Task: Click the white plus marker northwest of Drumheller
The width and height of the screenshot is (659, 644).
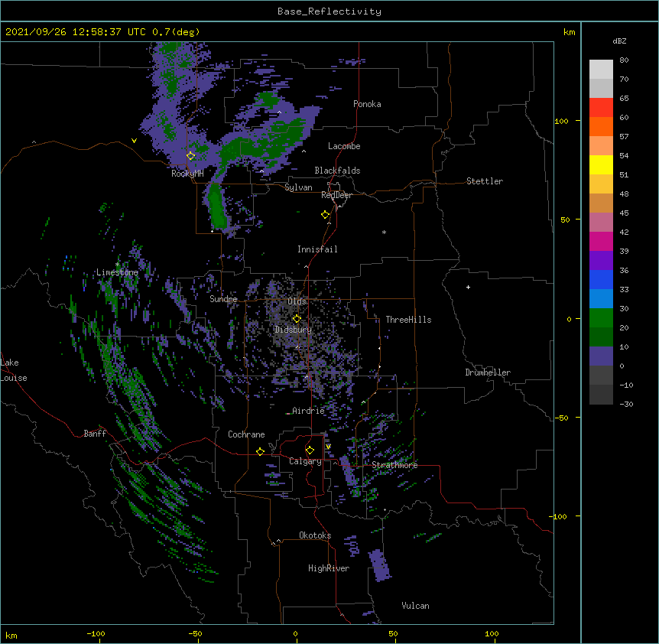Action: point(468,287)
